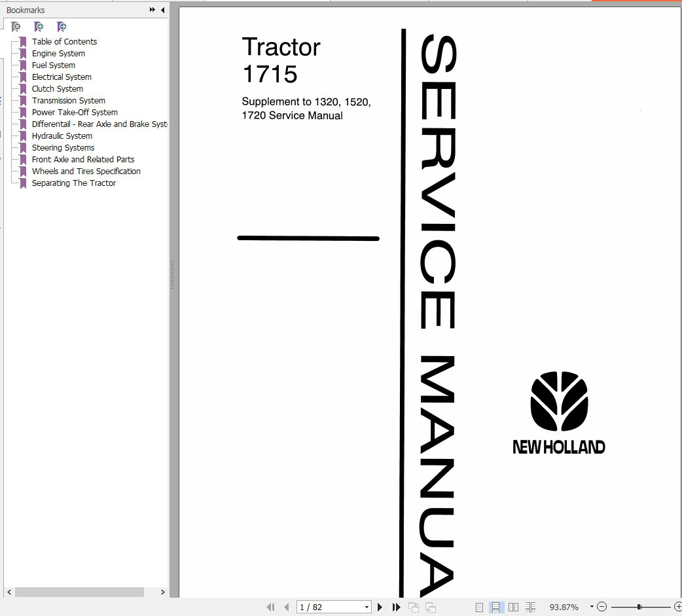This screenshot has height=616, width=682.
Task: Zoom in with the plus button
Action: (x=677, y=606)
